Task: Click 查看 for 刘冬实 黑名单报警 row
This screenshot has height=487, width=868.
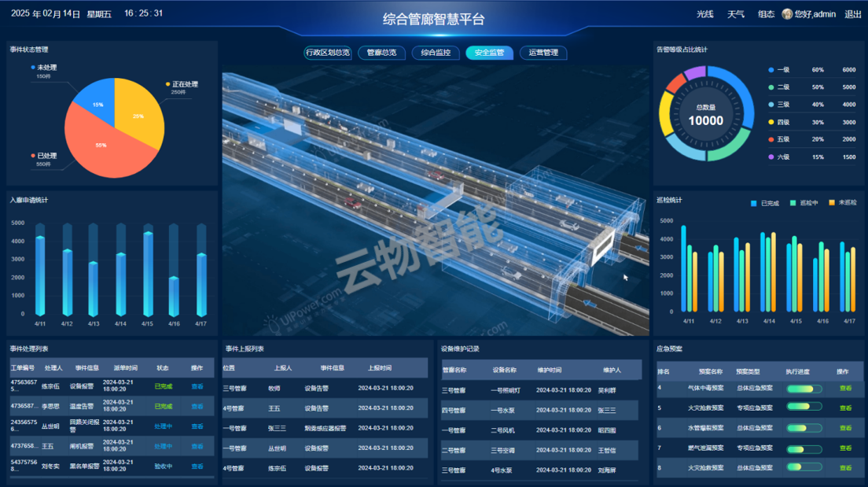Action: [197, 467]
